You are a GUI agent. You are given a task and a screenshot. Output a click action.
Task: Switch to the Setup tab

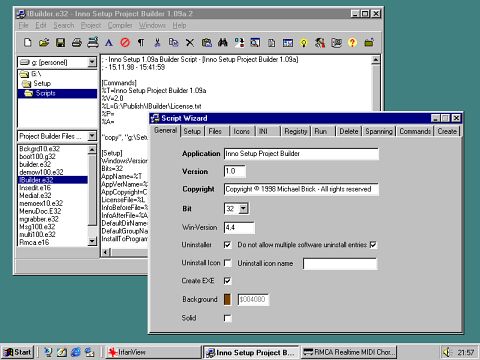[192, 131]
